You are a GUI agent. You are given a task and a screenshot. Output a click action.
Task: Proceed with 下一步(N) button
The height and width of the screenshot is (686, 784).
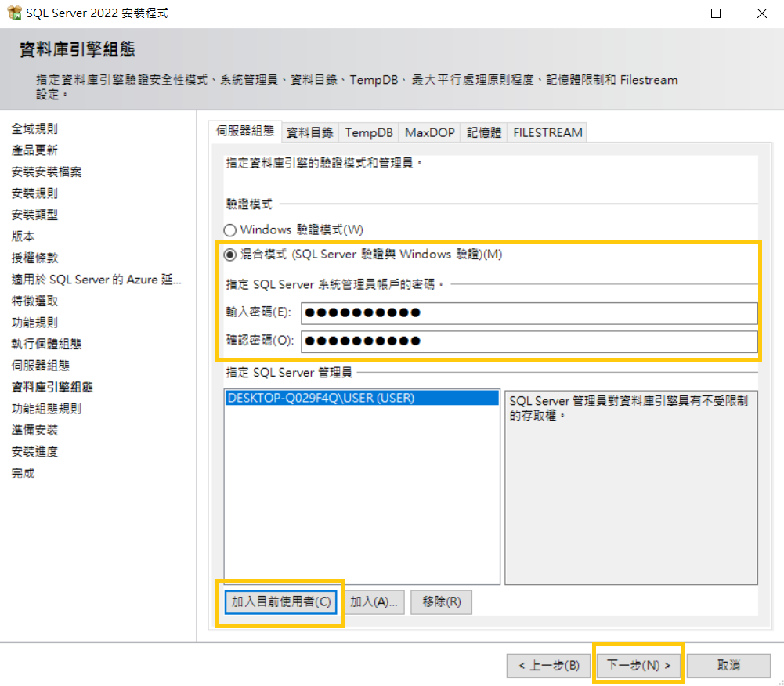click(638, 665)
